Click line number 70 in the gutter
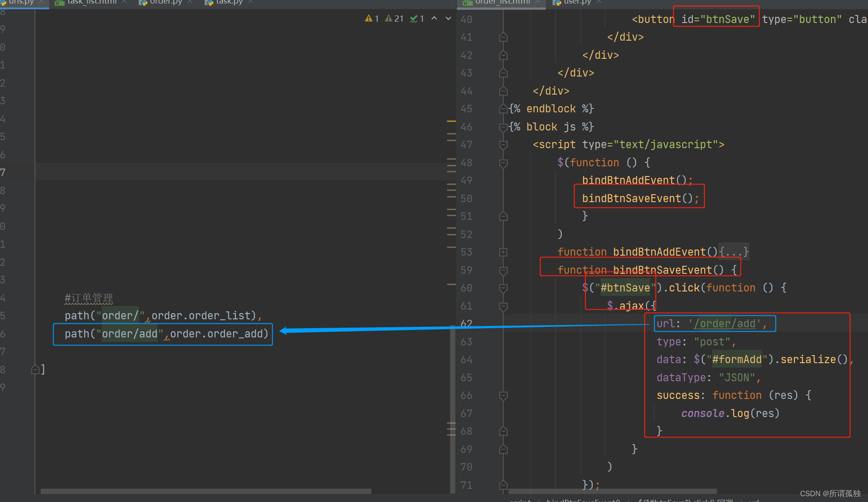The image size is (868, 502). (x=467, y=467)
